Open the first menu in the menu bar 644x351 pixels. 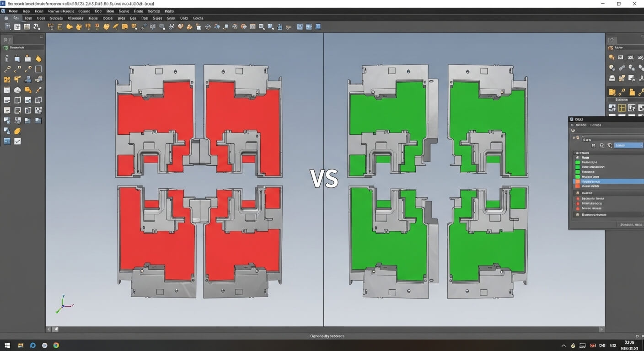click(x=13, y=11)
